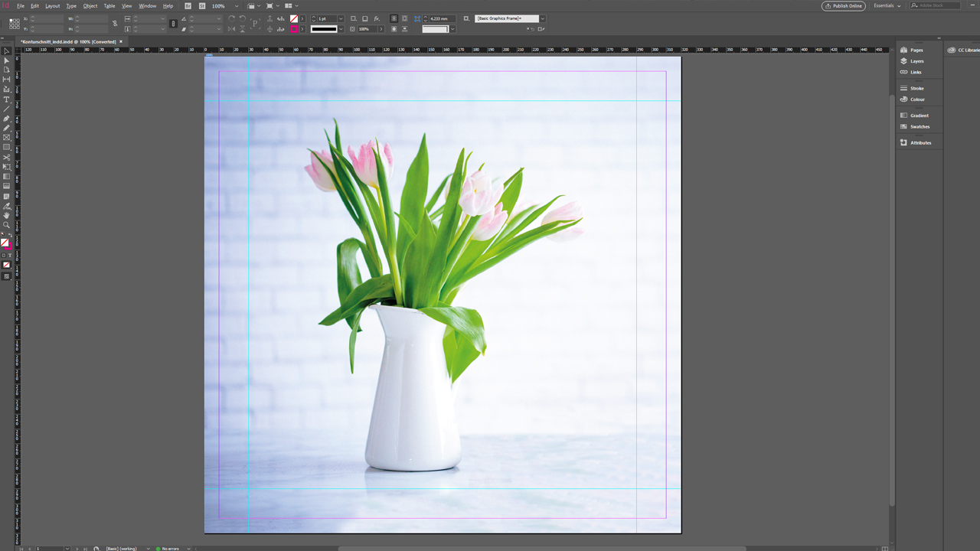Select the Rectangle Frame tool
The height and width of the screenshot is (551, 980).
click(7, 137)
